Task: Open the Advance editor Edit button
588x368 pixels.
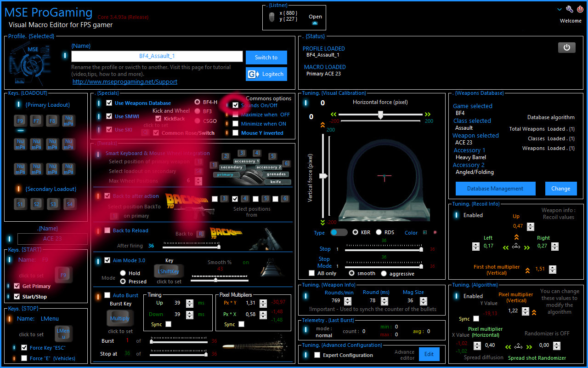Action: [429, 354]
